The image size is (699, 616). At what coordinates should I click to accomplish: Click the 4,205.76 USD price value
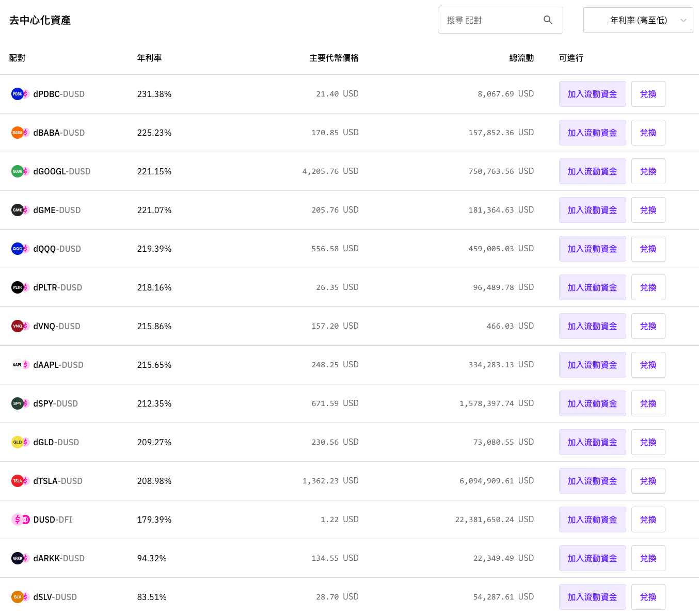click(x=330, y=171)
